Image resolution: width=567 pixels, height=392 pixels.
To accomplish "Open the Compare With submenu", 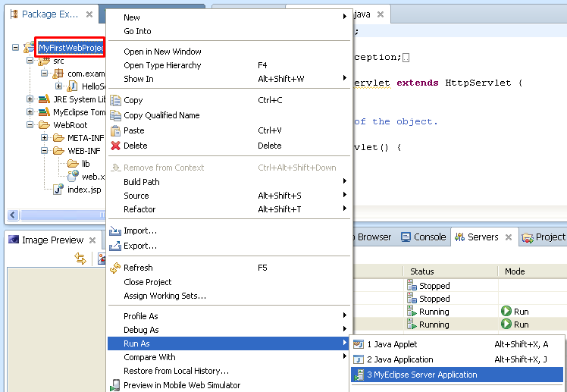I will point(229,357).
